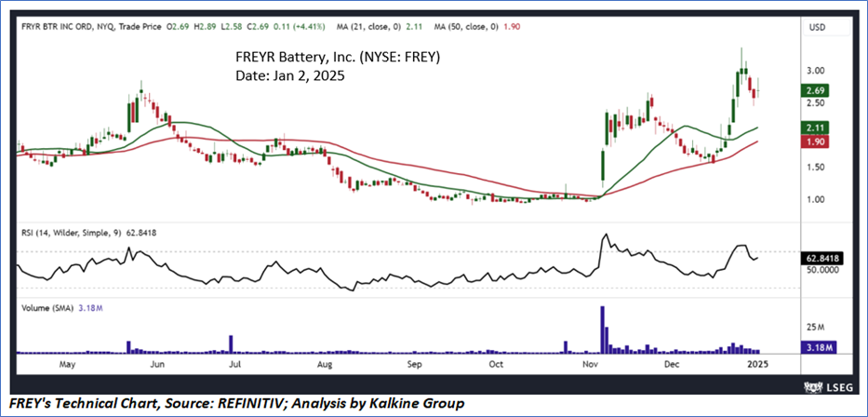Click the 'Sep' label on time axis
The width and height of the screenshot is (868, 417).
414,364
